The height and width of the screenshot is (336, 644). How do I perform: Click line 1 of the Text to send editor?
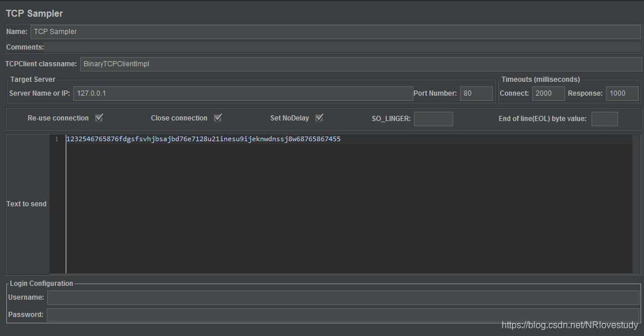[349, 139]
